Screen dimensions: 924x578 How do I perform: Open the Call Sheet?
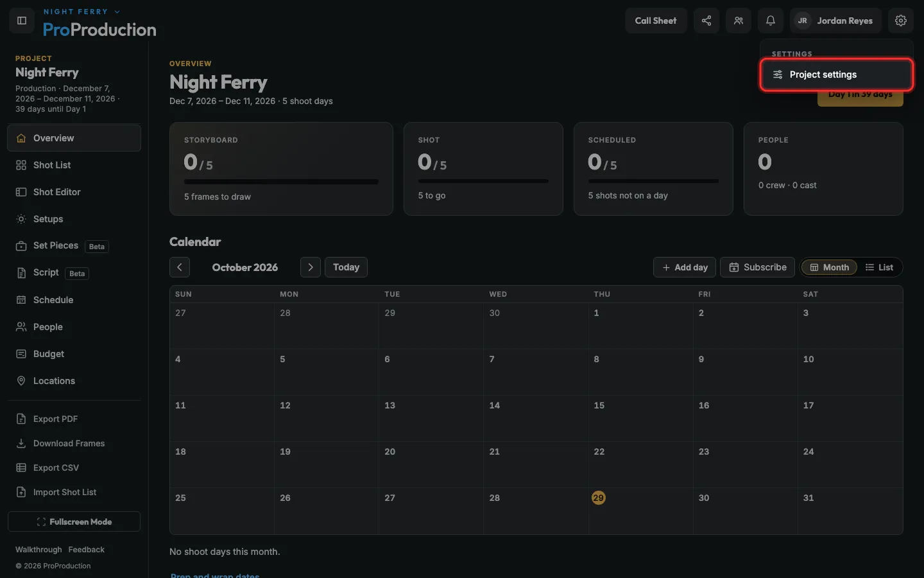[x=656, y=21]
